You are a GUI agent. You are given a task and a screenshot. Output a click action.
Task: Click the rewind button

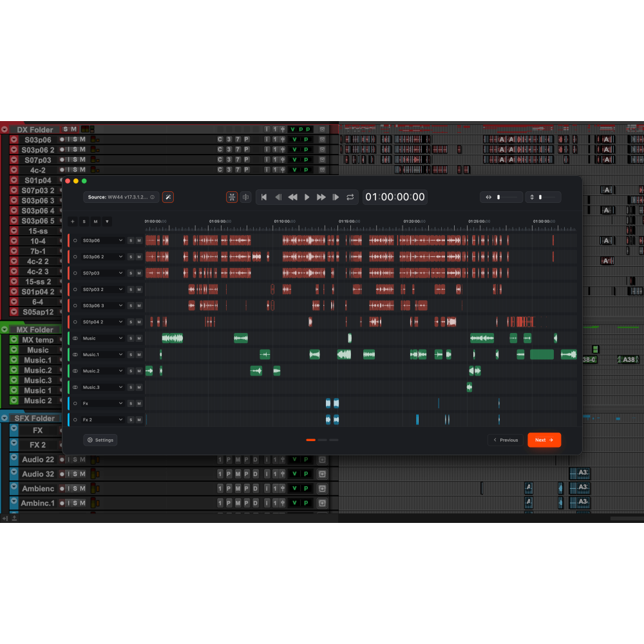pyautogui.click(x=292, y=197)
